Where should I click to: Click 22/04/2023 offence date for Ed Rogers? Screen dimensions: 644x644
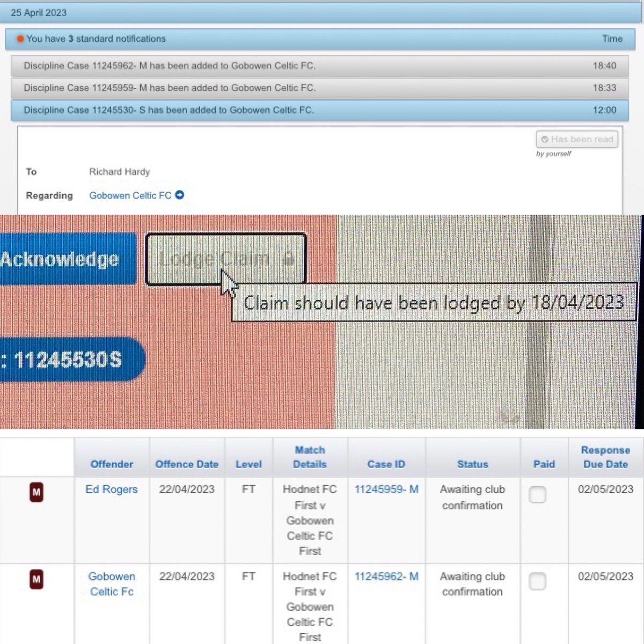187,489
